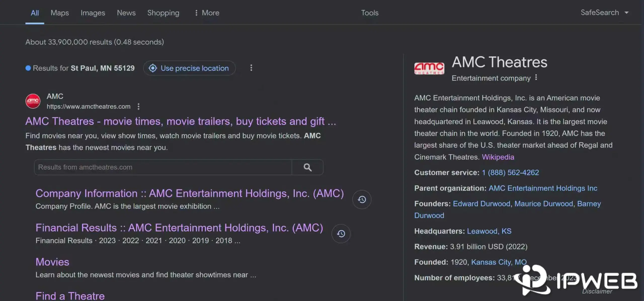Click the target icon in Use precise location
Image resolution: width=644 pixels, height=301 pixels.
tap(153, 68)
